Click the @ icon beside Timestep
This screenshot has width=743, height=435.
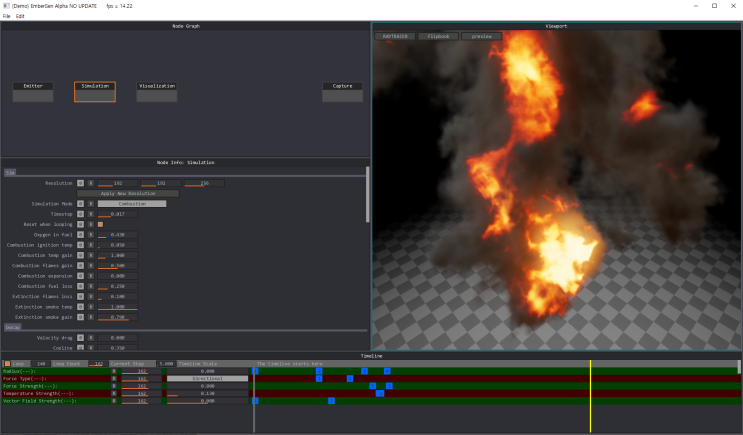point(81,214)
